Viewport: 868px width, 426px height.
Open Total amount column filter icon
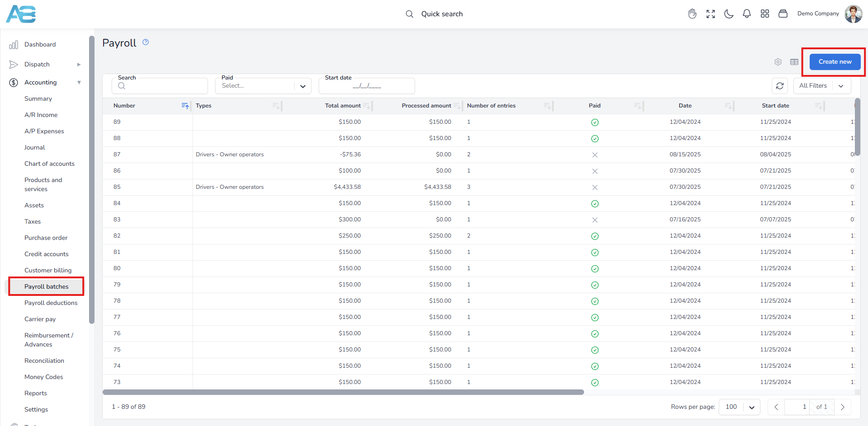366,106
